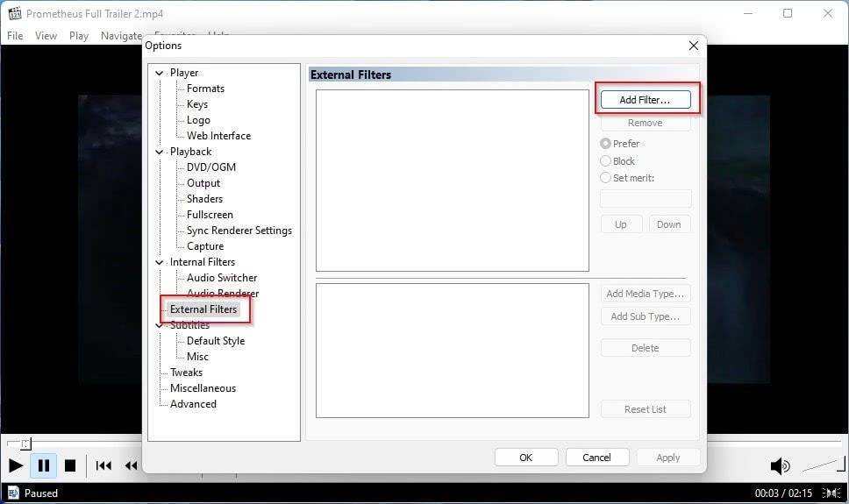Screen dimensions: 849x504
Task: Select Web Interface in the tree
Action: tap(218, 135)
